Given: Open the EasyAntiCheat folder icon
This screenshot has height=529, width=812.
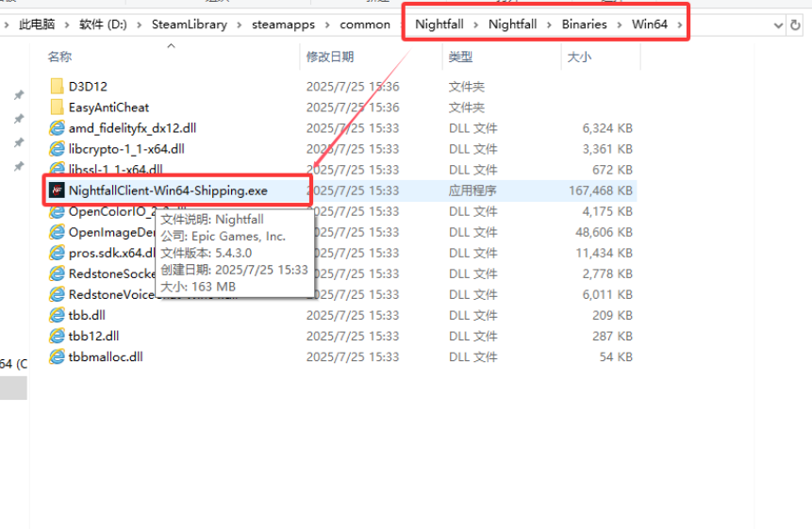Looking at the screenshot, I should click(x=57, y=107).
